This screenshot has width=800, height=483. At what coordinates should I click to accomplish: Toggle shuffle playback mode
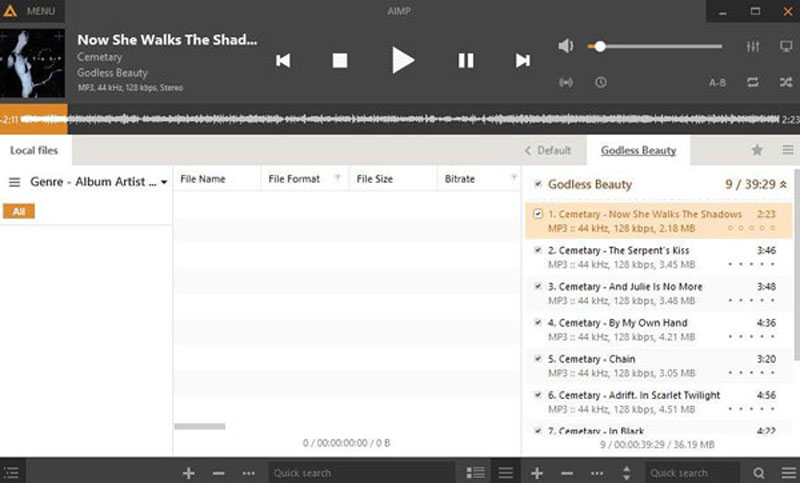click(x=786, y=82)
